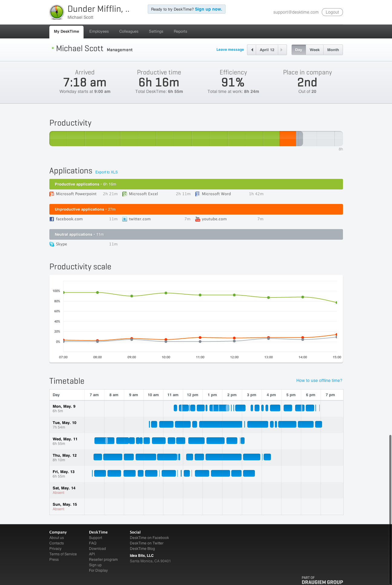Click the Neutral applications gray header bar

pos(196,235)
